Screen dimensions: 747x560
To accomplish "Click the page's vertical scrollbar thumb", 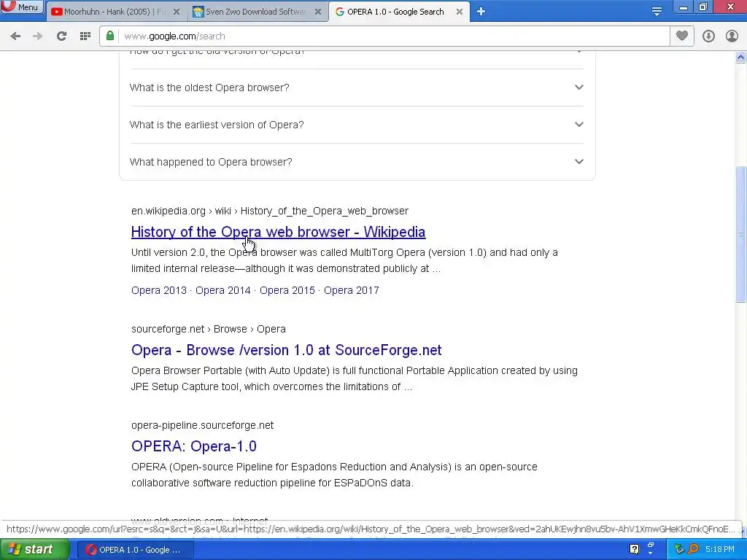I will [x=740, y=233].
